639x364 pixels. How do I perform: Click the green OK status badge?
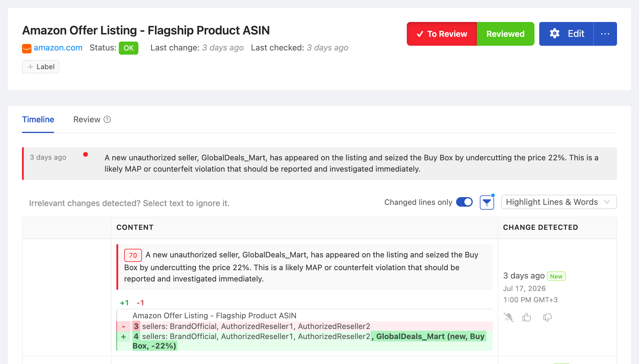coord(129,48)
